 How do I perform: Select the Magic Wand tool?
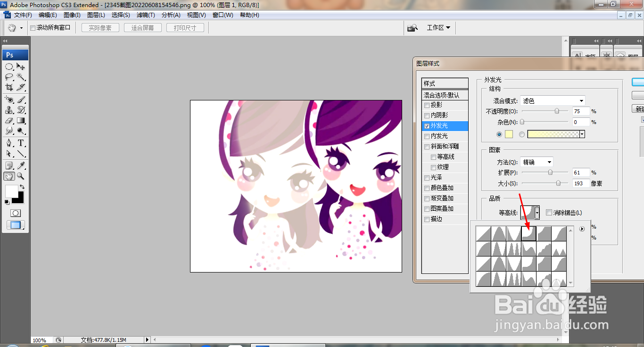coord(21,77)
